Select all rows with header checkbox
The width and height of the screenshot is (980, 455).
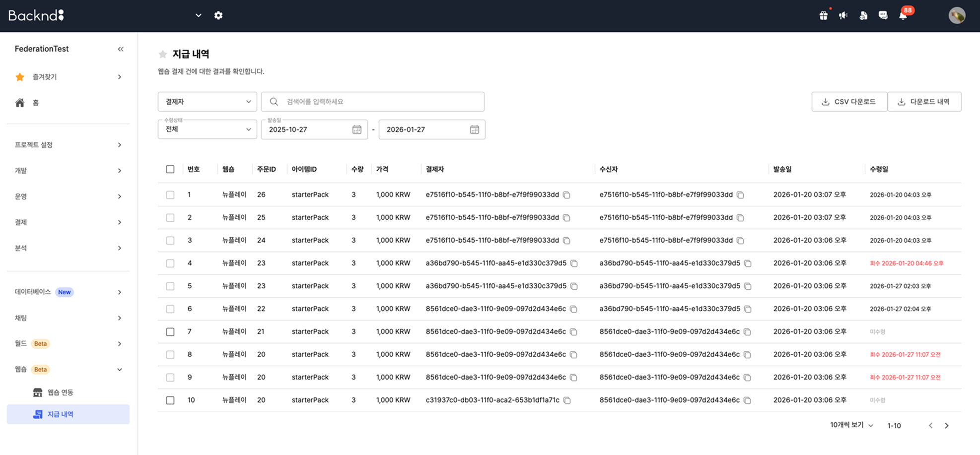tap(170, 169)
